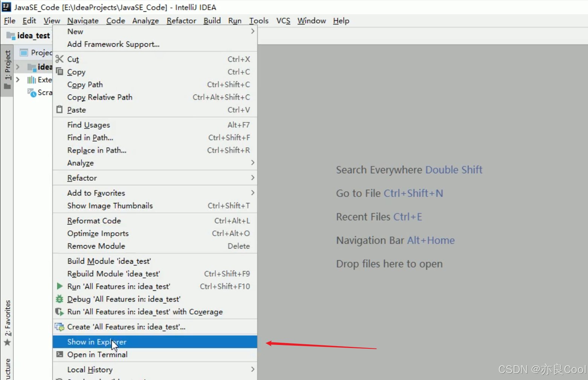588x380 pixels.
Task: Click the Project view icon
Action: coord(24,52)
